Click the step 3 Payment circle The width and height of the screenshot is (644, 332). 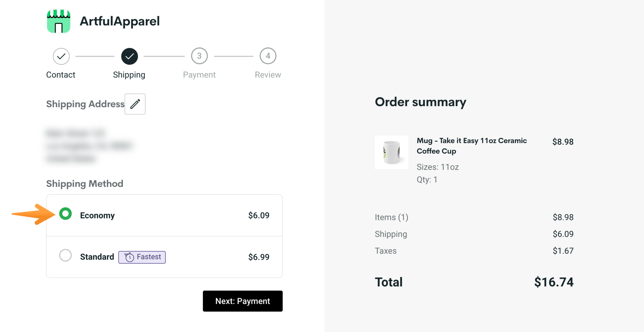[x=199, y=56]
